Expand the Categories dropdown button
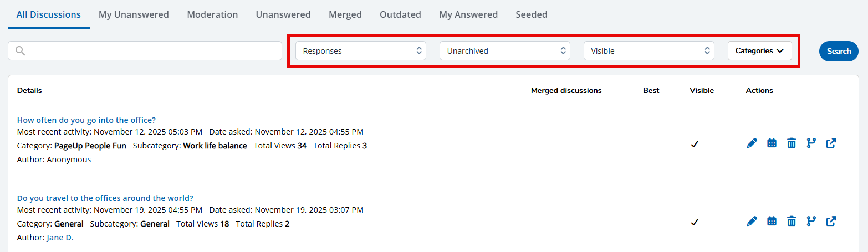868x252 pixels. [x=759, y=51]
